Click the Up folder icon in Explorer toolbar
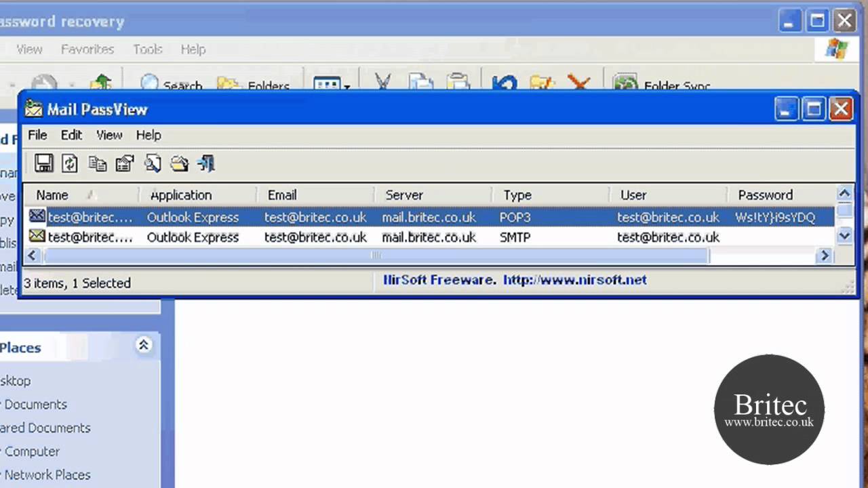Image resolution: width=868 pixels, height=488 pixels. click(x=100, y=83)
